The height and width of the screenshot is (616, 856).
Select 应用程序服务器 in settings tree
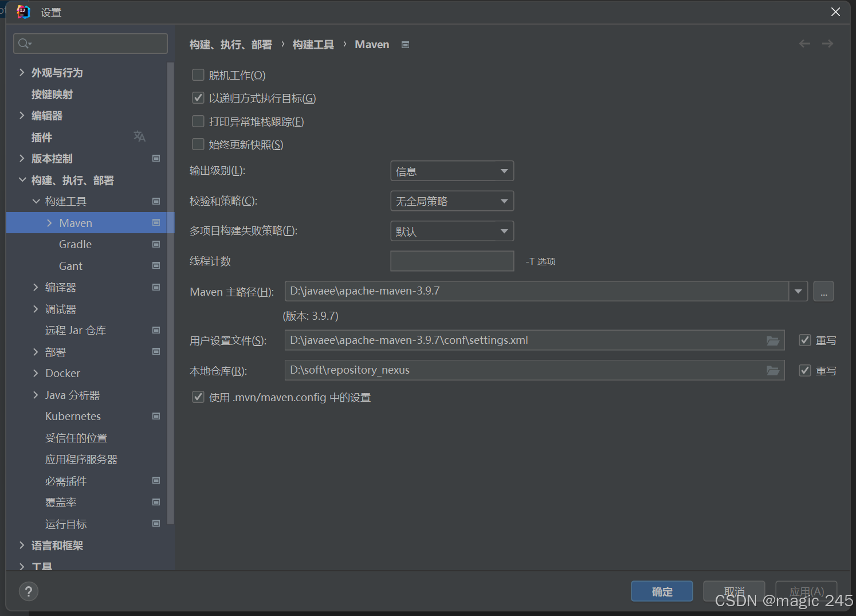coord(81,460)
